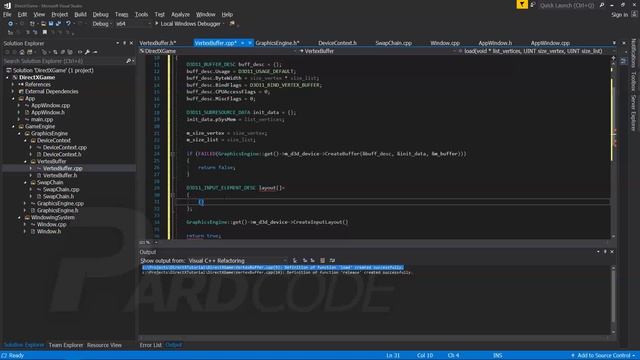Open the x64 platform dropdown
Screen dimensions: 640x360
coord(133,24)
